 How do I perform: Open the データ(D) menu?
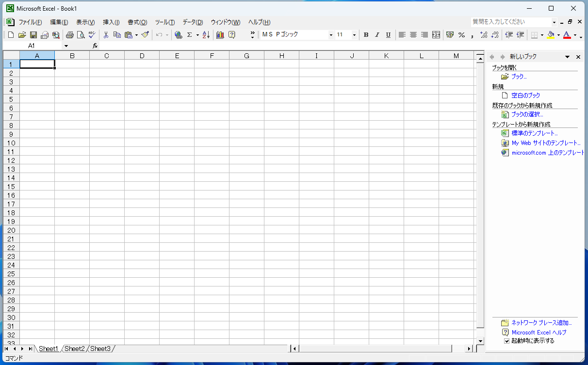tap(193, 22)
